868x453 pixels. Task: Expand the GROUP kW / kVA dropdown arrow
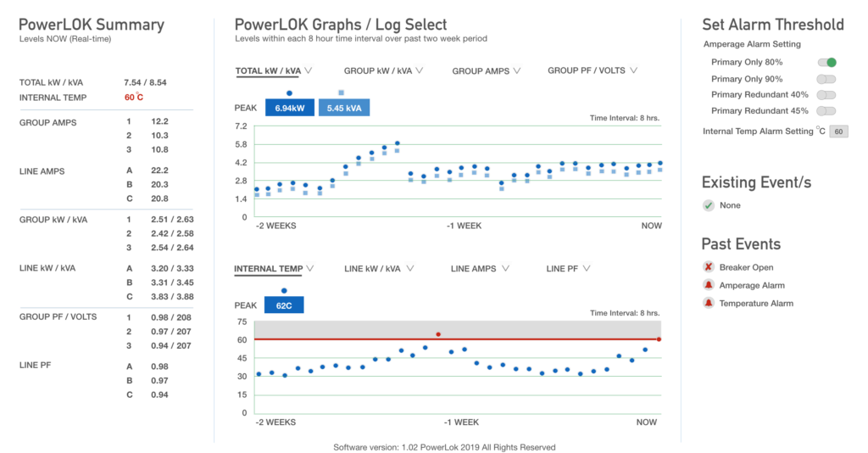coord(420,71)
